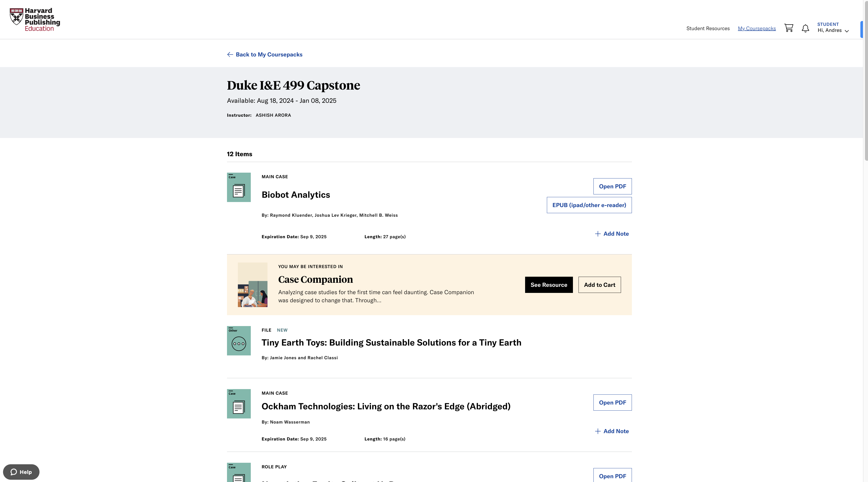Viewport: 868px width, 482px height.
Task: Open the shopping cart icon
Action: coord(789,28)
